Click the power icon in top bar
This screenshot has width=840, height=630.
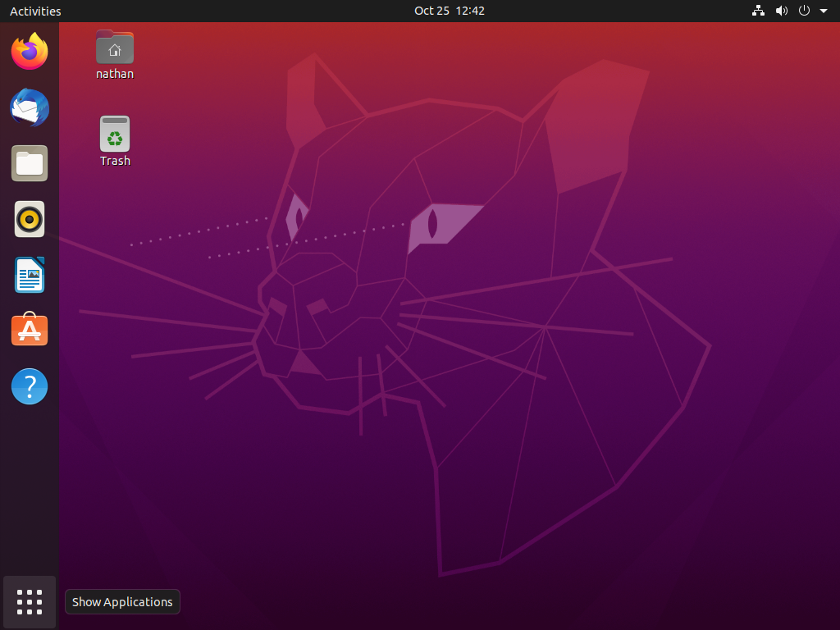coord(805,11)
